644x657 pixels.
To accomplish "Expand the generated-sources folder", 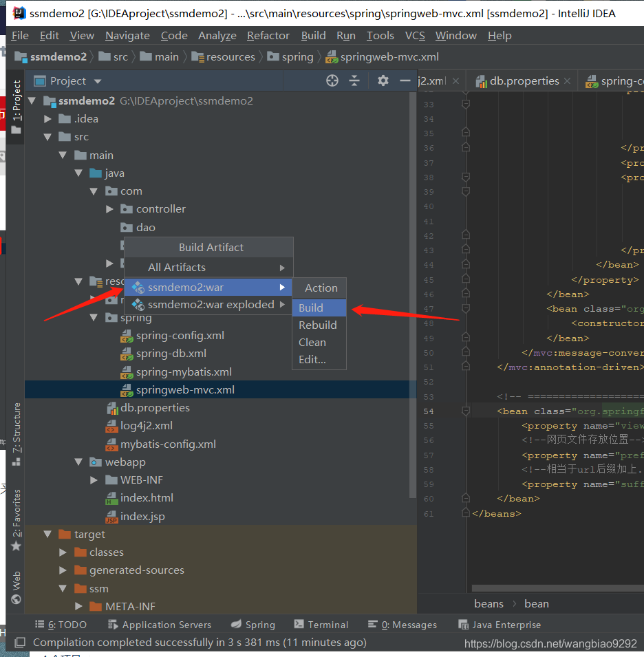I will pyautogui.click(x=63, y=570).
